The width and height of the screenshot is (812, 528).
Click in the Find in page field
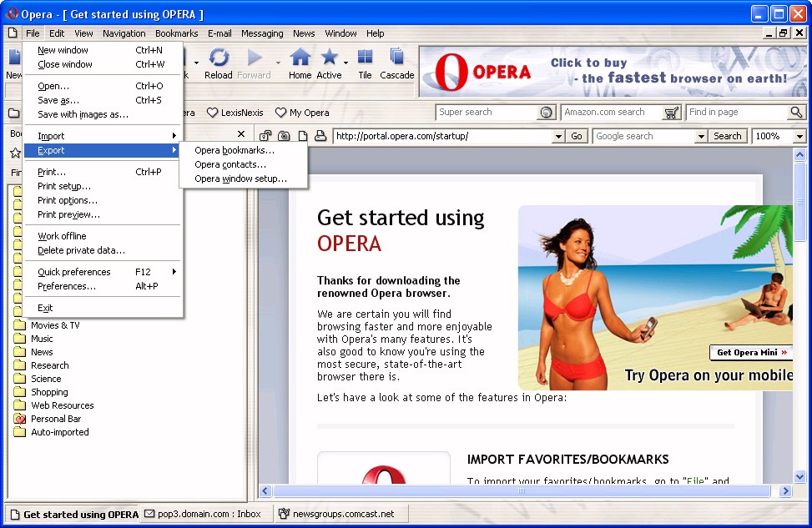[738, 113]
